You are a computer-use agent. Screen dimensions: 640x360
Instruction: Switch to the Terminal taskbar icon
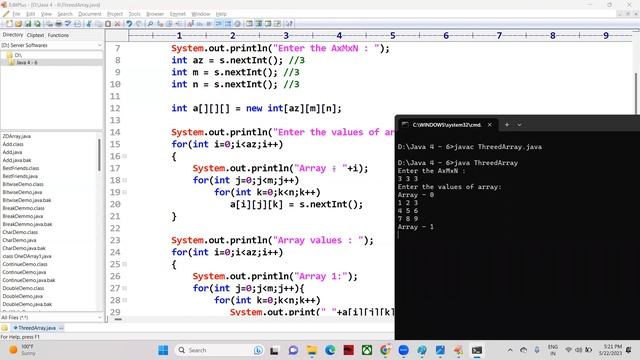(x=477, y=350)
